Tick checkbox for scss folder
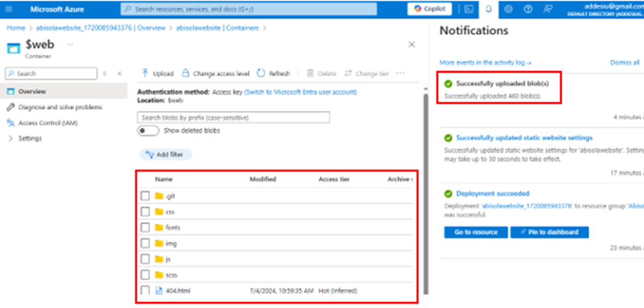This screenshot has width=644, height=308. (x=145, y=275)
